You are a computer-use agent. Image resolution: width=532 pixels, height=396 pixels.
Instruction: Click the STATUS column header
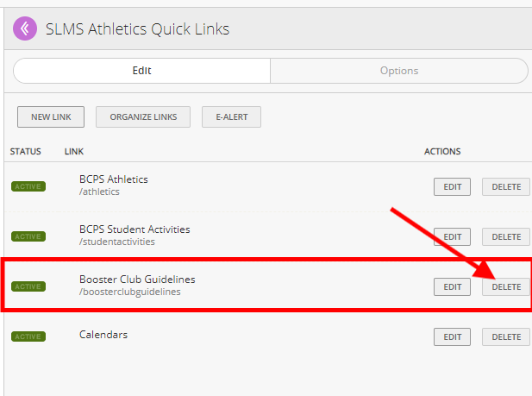pos(26,152)
